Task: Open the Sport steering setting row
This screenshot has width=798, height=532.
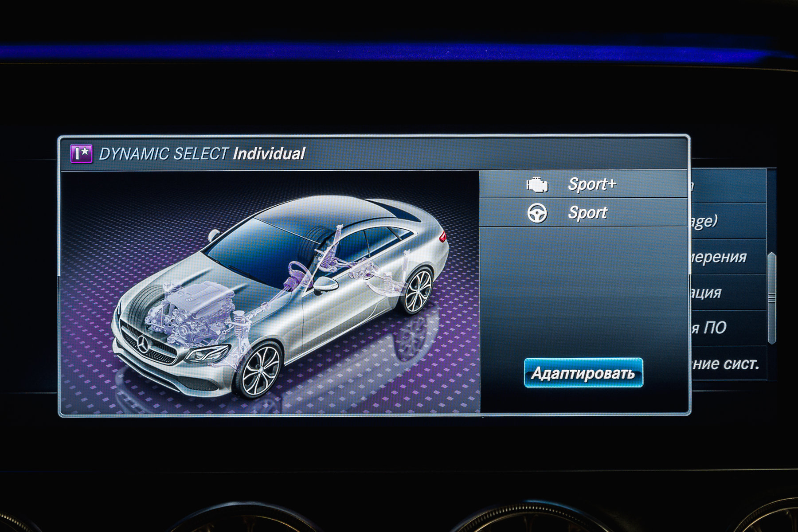Action: (x=583, y=213)
